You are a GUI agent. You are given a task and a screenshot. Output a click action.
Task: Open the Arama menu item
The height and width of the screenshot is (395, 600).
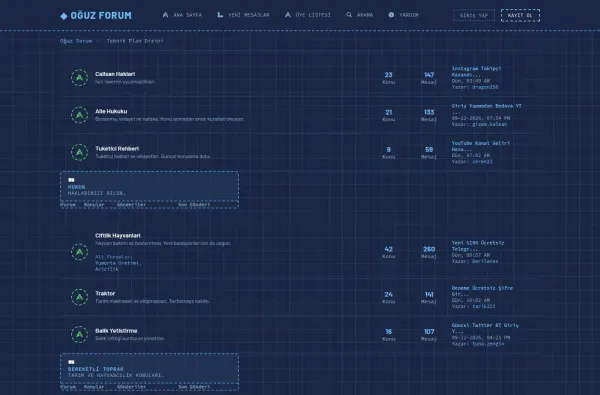(x=360, y=15)
